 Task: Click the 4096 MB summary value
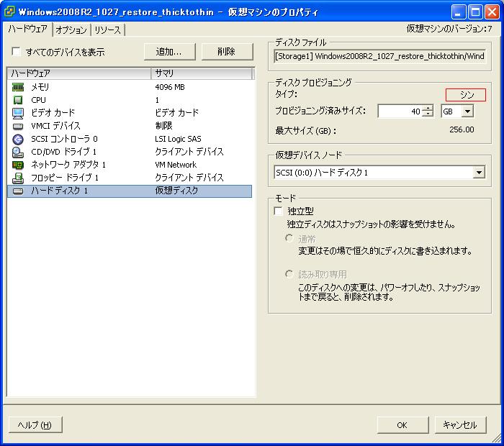pyautogui.click(x=170, y=87)
